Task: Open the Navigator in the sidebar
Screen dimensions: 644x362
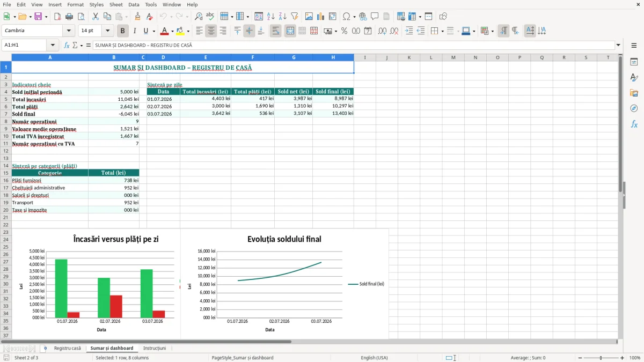Action: [634, 108]
